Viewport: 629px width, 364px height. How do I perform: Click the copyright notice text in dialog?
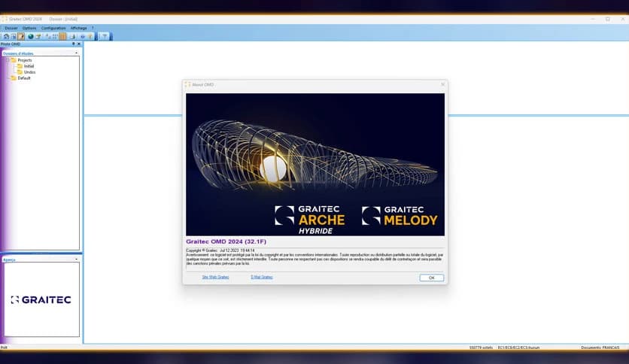[x=314, y=257]
